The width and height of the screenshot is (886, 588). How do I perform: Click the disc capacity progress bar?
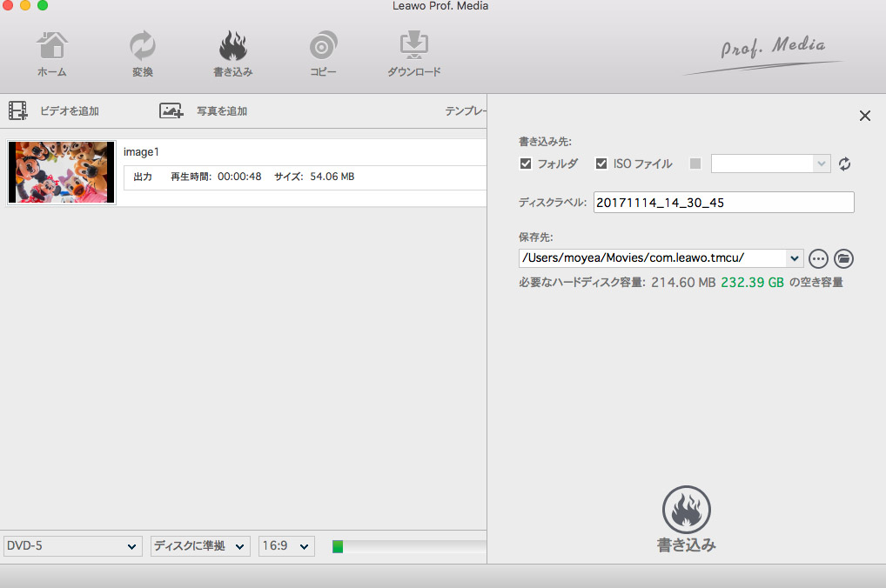pyautogui.click(x=409, y=546)
